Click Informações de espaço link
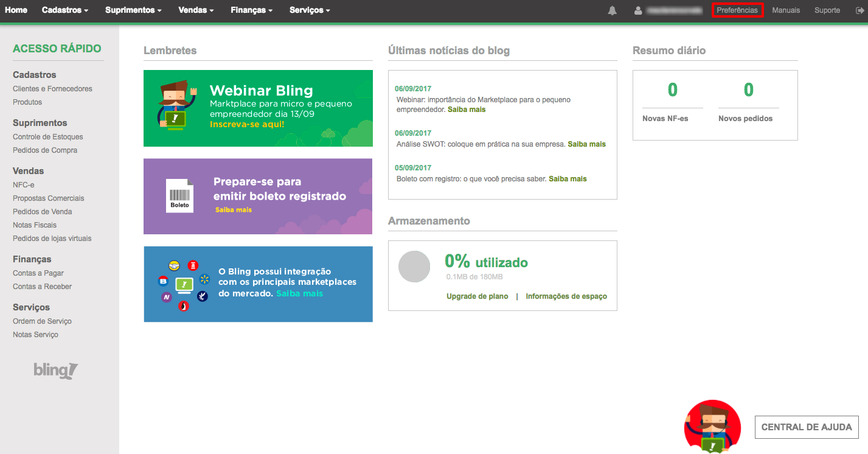The width and height of the screenshot is (868, 454). (x=566, y=296)
